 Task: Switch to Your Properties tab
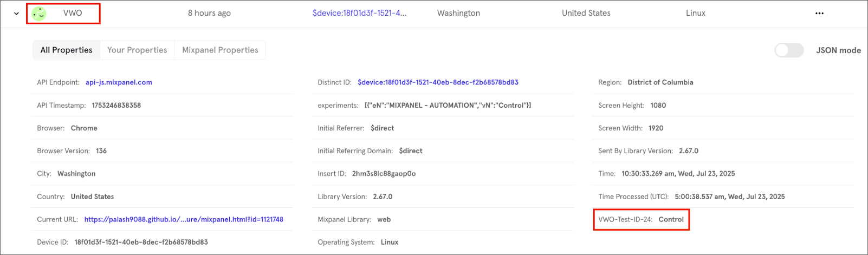coord(137,50)
